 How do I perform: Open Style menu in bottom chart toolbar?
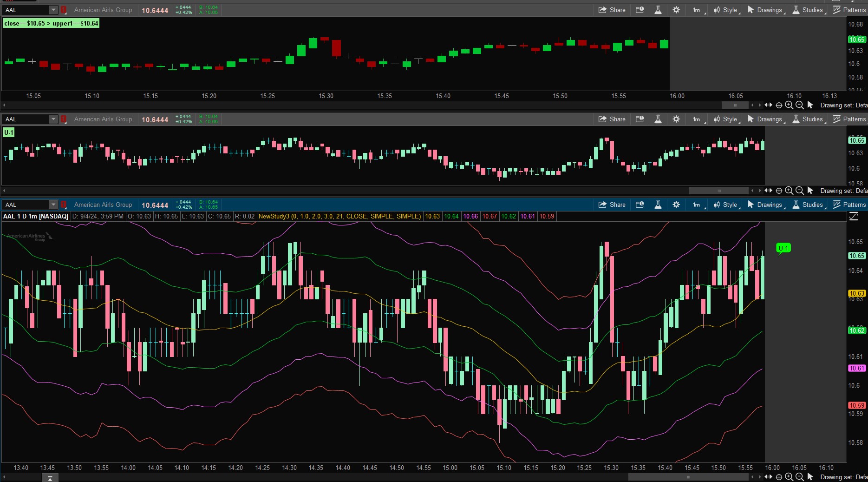tap(727, 205)
